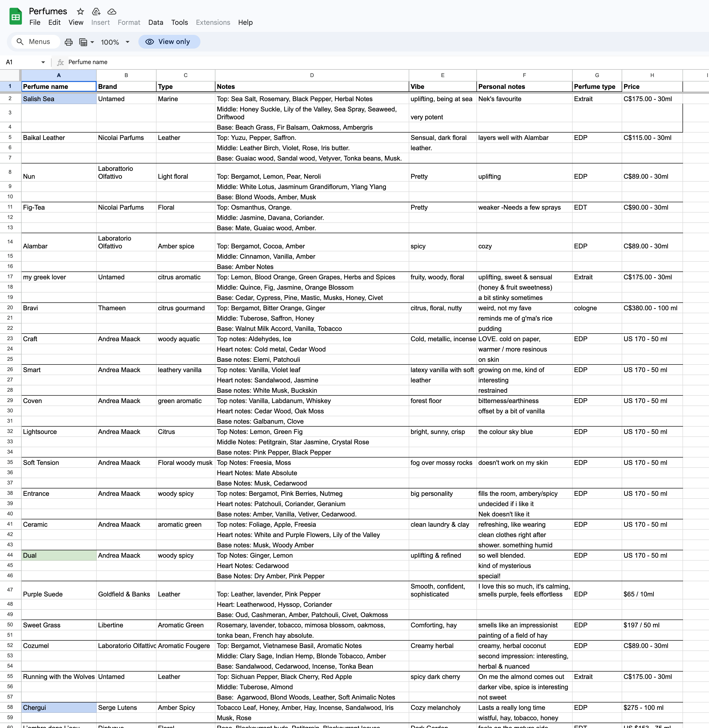
Task: Click the green-highlighted Dual cell
Action: (x=58, y=555)
